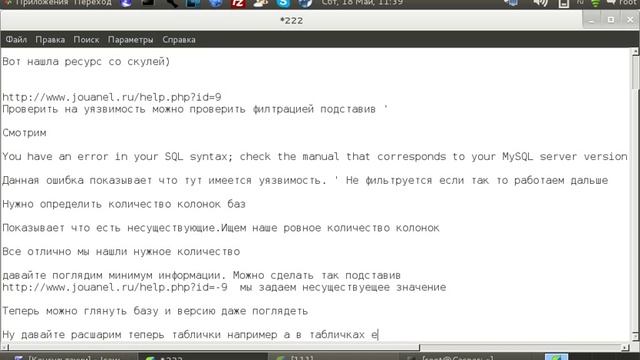The height and width of the screenshot is (360, 640).
Task: Click the 'You have an error in your SQL syntax' line
Action: [315, 156]
